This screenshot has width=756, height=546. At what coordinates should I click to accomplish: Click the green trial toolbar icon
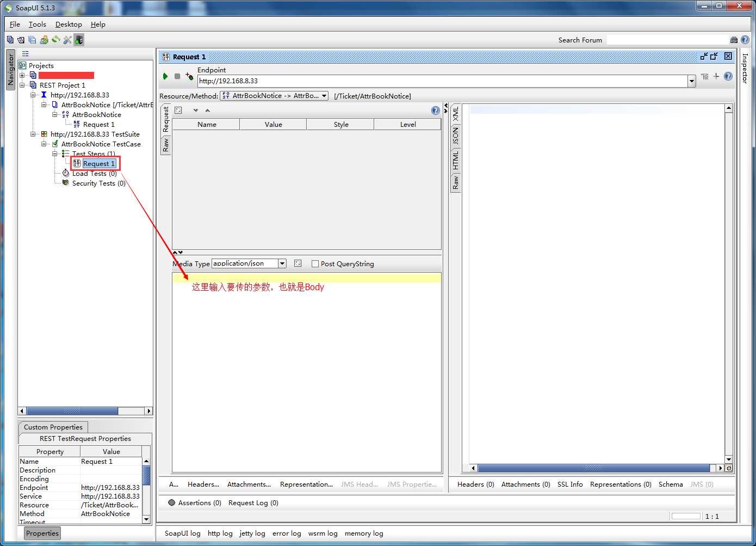click(x=55, y=40)
